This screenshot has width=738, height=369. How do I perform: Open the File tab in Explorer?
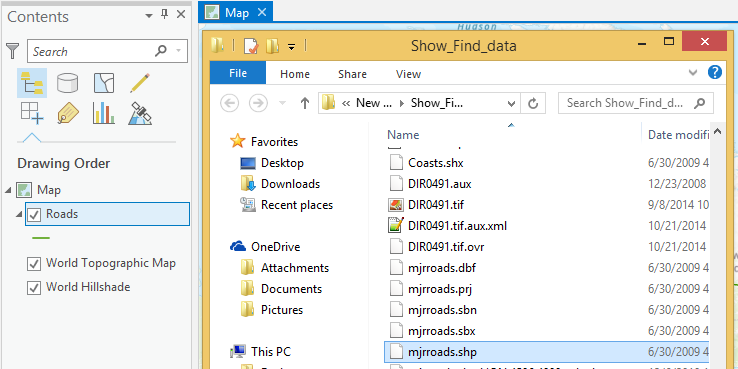pyautogui.click(x=238, y=74)
